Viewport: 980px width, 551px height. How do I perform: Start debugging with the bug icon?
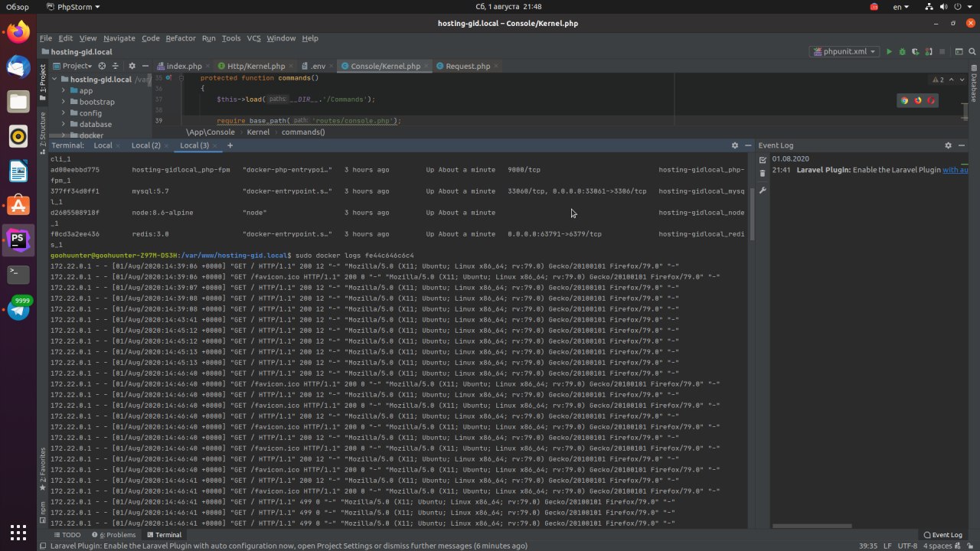coord(902,51)
